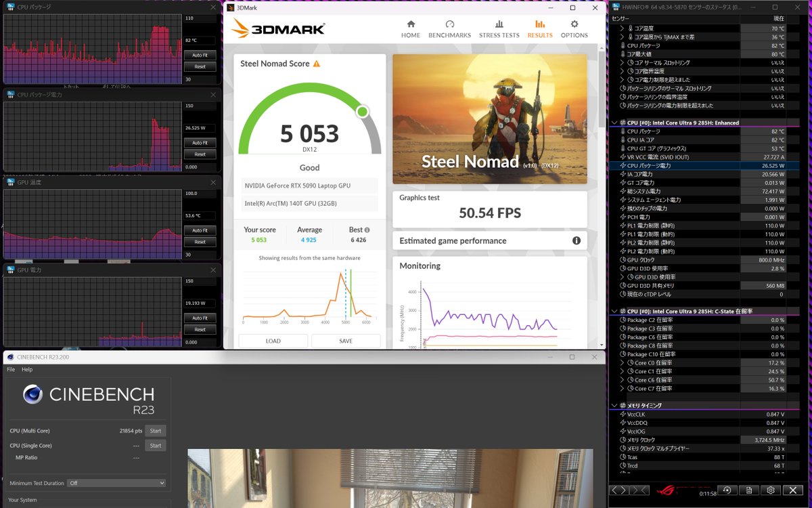The width and height of the screenshot is (812, 508).
Task: Select the RESULTS section in 3DMark
Action: click(540, 28)
